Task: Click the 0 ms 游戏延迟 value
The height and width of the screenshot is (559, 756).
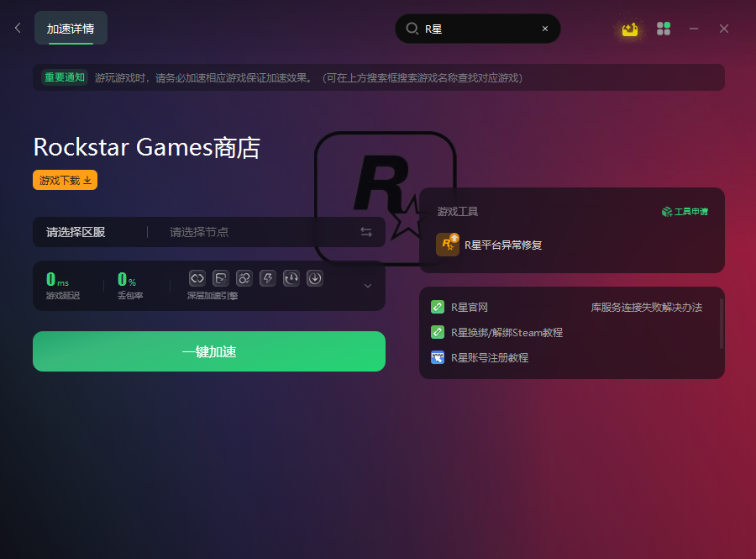Action: click(57, 279)
